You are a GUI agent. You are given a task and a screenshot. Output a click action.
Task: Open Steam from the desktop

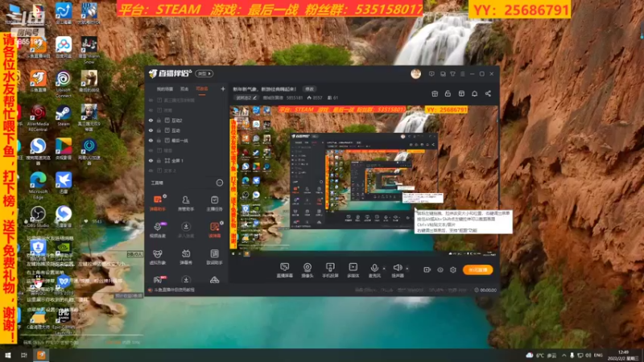point(64,116)
